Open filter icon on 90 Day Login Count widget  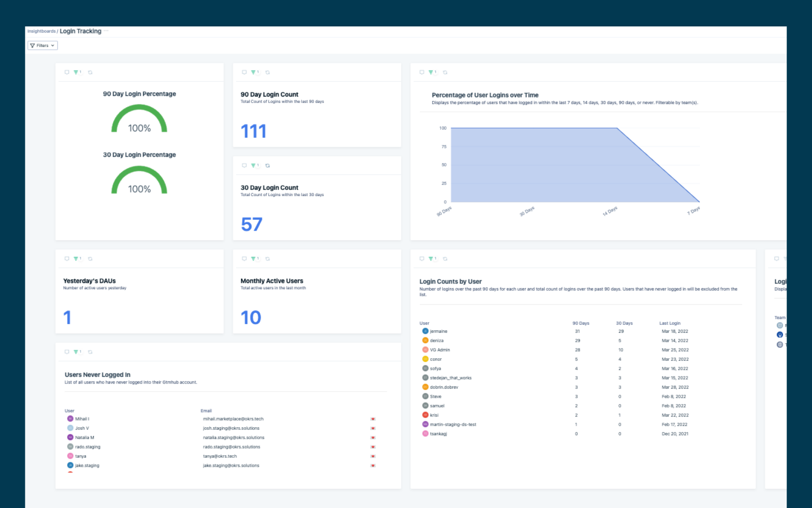254,72
